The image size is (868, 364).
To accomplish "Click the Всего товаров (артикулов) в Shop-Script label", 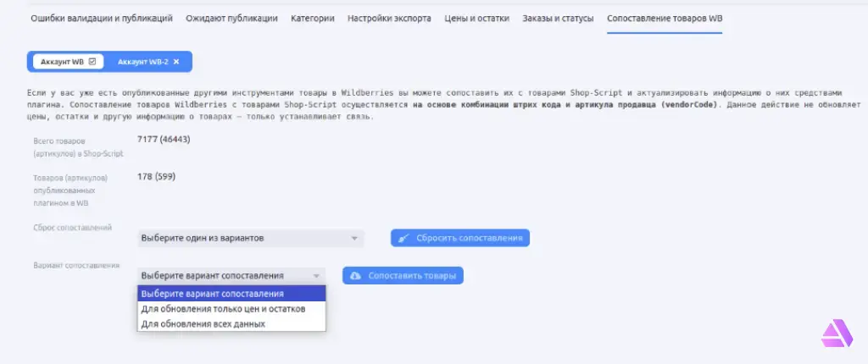I will [78, 147].
